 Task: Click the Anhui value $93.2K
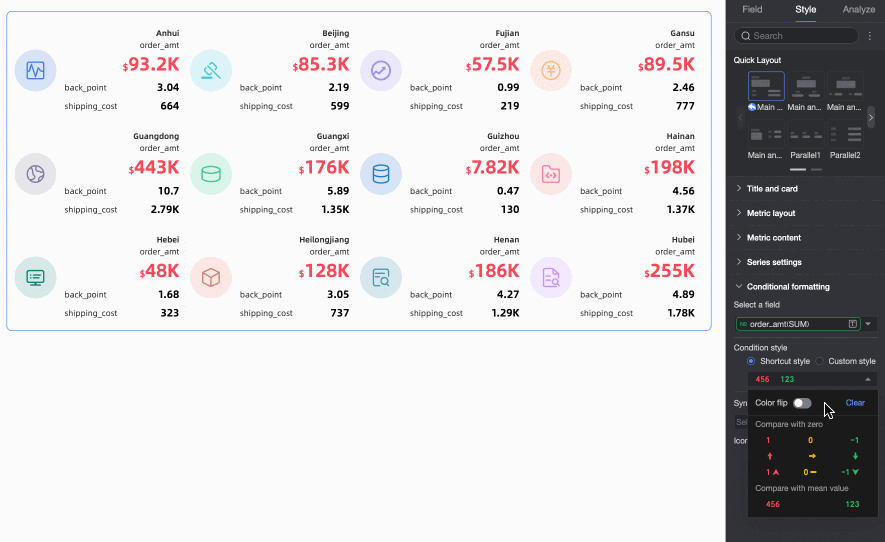[x=151, y=64]
